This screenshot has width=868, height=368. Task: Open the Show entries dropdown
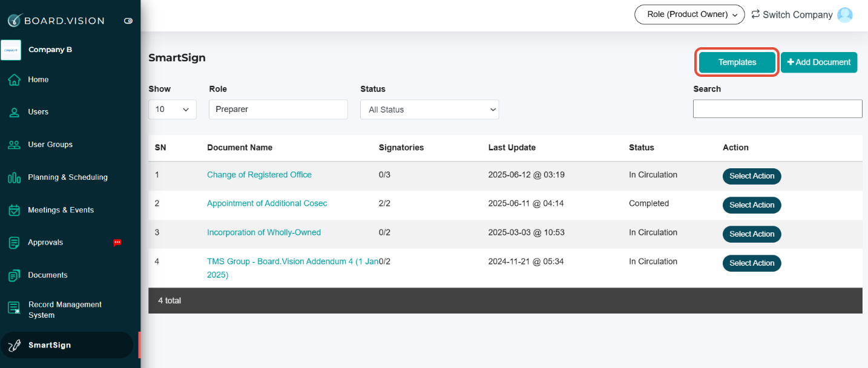point(173,110)
